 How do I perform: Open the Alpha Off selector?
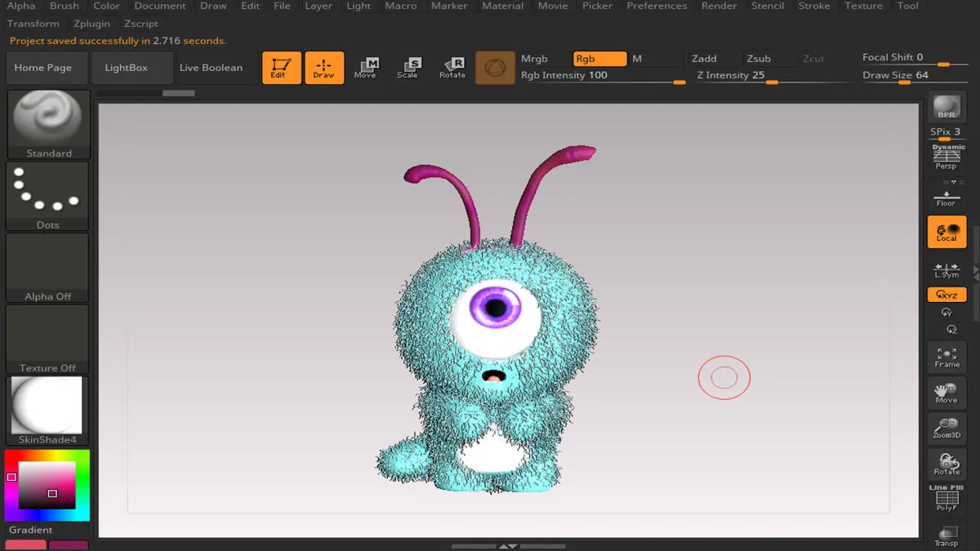coord(48,268)
